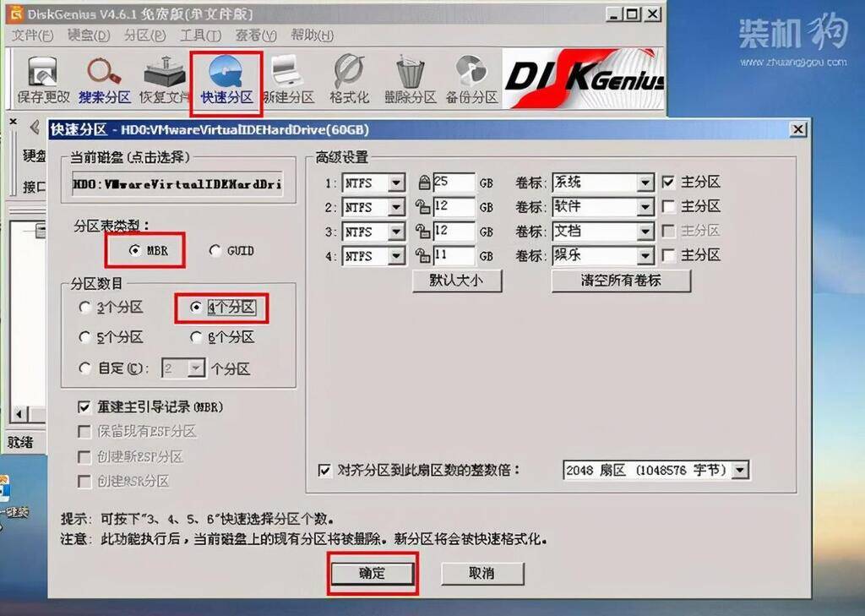Choose the 格式化 format toolbar icon

coord(349,80)
